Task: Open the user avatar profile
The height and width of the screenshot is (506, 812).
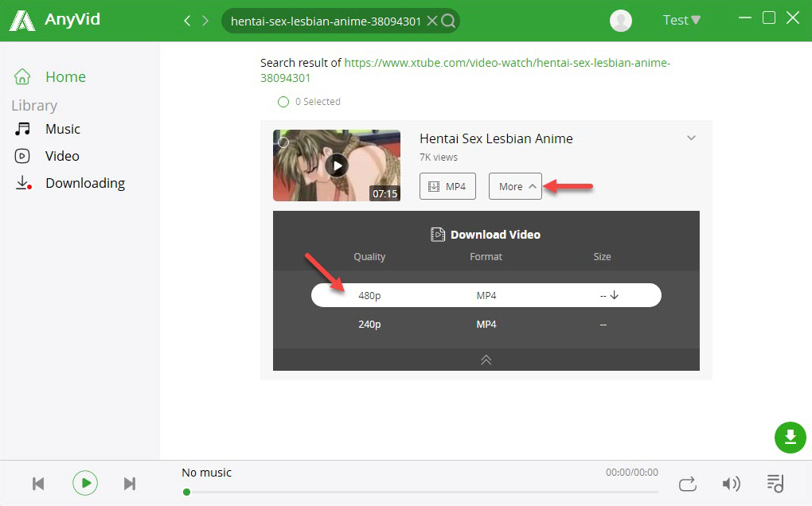Action: pos(620,21)
